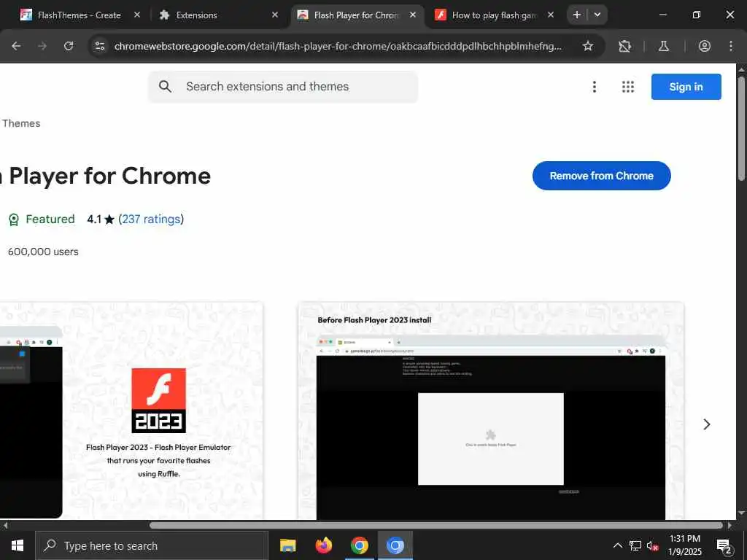747x560 pixels.
Task: Click the Sign in button
Action: (686, 87)
